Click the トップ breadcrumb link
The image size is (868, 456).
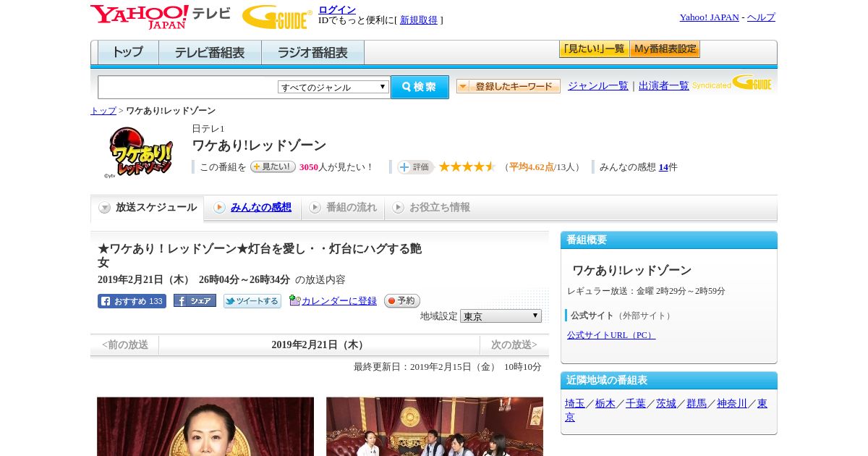(103, 111)
